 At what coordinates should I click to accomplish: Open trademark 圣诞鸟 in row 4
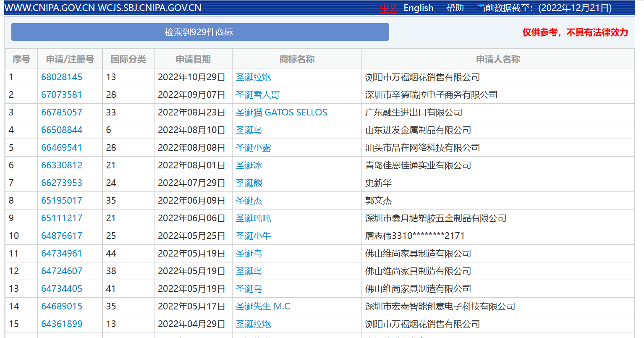point(249,130)
